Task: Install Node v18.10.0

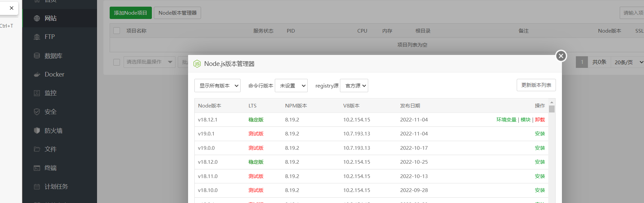Action: click(x=540, y=190)
